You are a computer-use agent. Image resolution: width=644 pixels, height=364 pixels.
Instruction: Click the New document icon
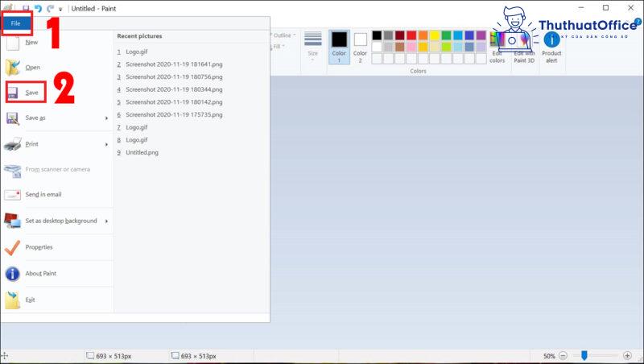14,43
